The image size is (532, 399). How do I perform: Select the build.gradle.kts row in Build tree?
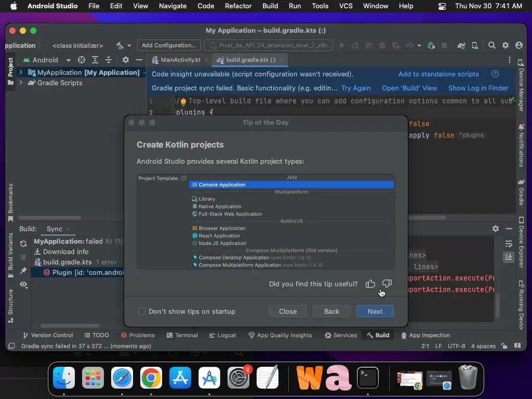78,262
